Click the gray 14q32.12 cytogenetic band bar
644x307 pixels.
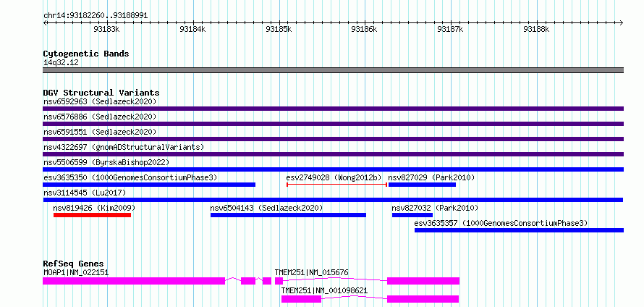(333, 70)
